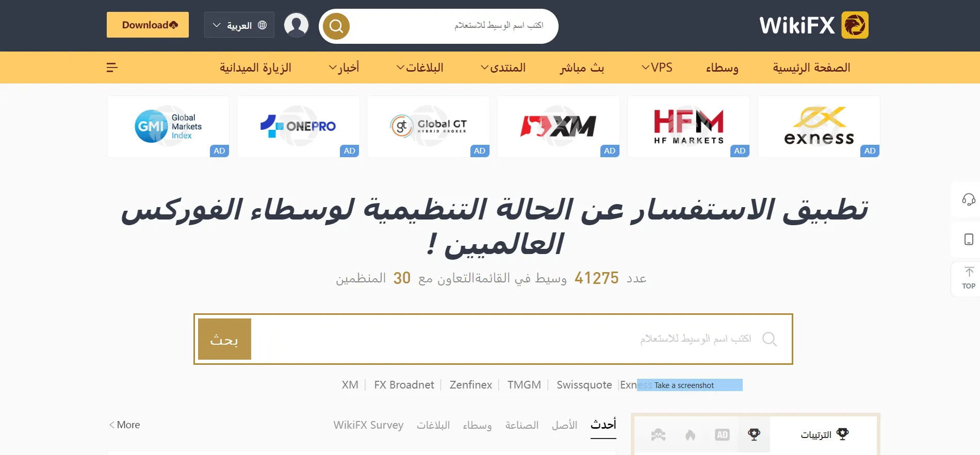Switch to the WikiFX Survey tab
The image size is (980, 455).
[x=368, y=425]
